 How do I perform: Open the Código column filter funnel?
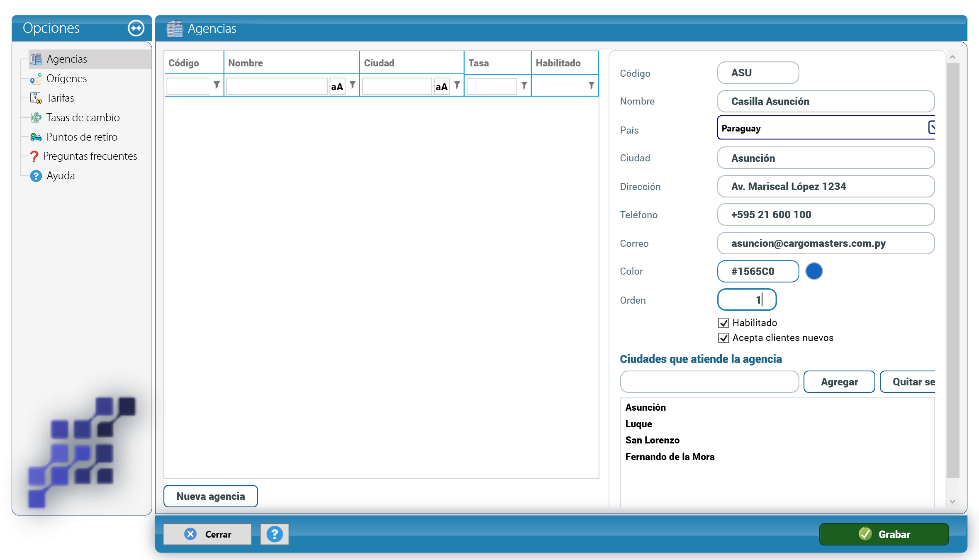coord(217,85)
